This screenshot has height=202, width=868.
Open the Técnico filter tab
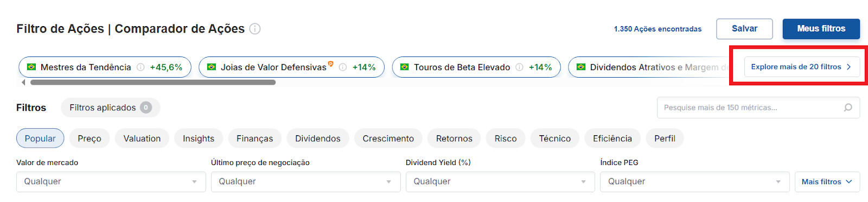[555, 138]
